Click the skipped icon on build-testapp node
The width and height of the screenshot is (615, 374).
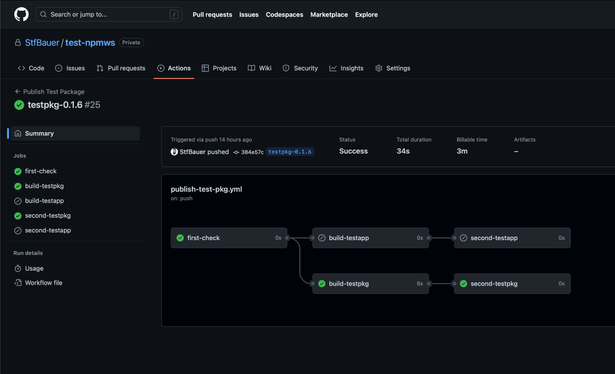coord(322,238)
